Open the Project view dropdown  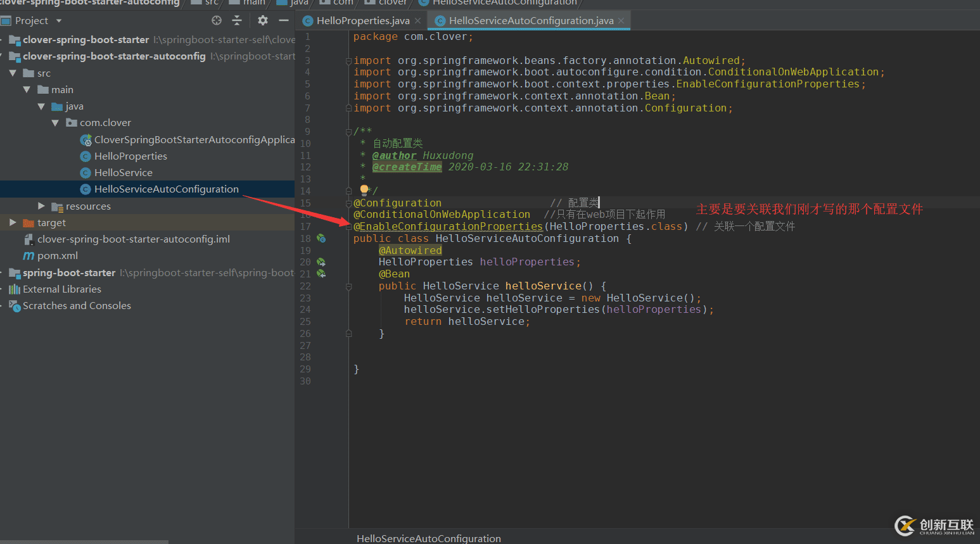click(x=59, y=21)
